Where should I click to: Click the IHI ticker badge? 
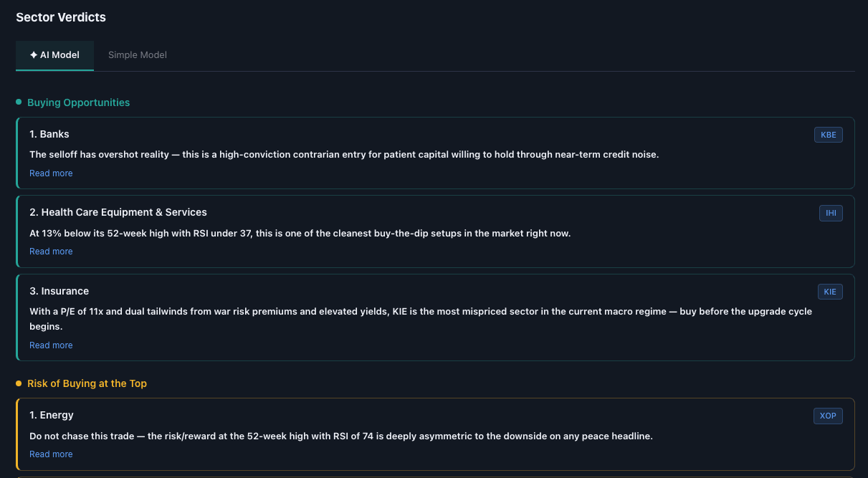click(x=831, y=213)
